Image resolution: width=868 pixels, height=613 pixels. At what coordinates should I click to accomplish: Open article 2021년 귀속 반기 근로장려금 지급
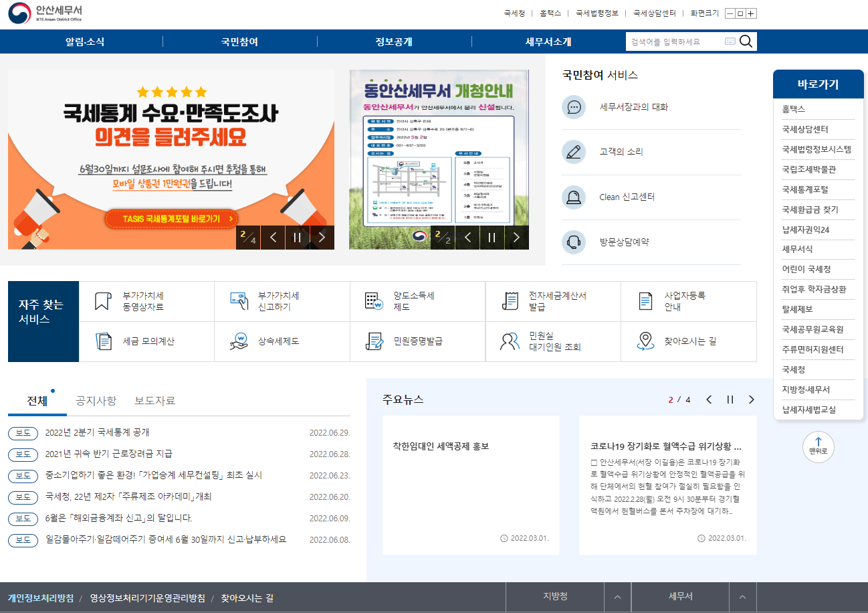(109, 454)
